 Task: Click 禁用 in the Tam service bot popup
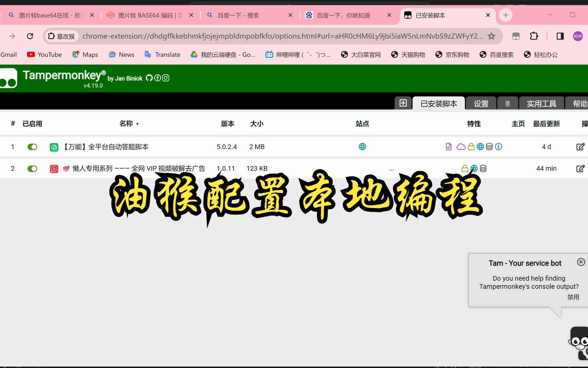coord(573,297)
